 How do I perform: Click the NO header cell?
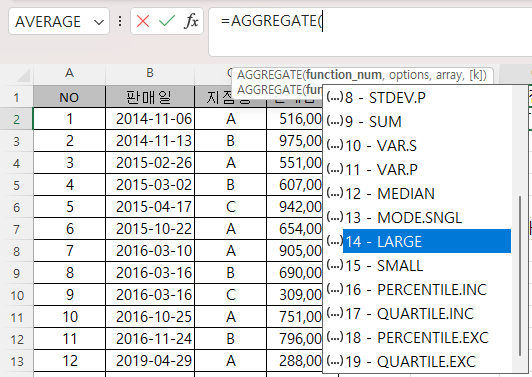(70, 97)
